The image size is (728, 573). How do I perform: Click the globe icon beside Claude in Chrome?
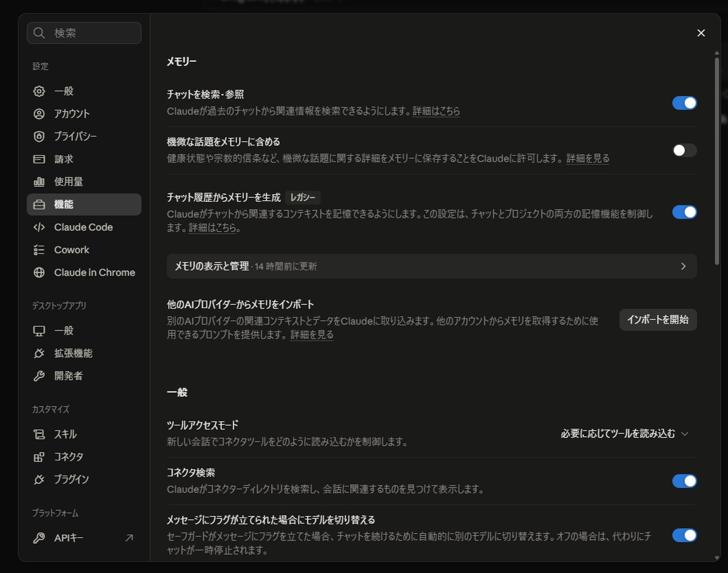[x=39, y=273]
